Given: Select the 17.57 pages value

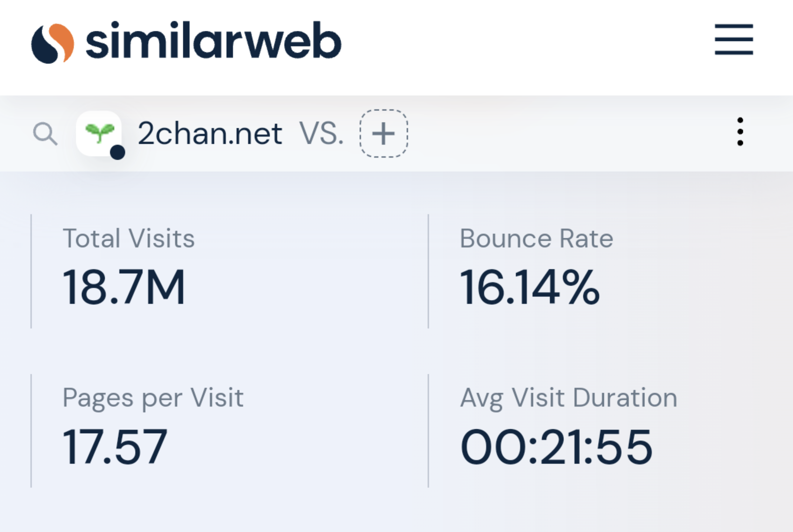Looking at the screenshot, I should [115, 447].
